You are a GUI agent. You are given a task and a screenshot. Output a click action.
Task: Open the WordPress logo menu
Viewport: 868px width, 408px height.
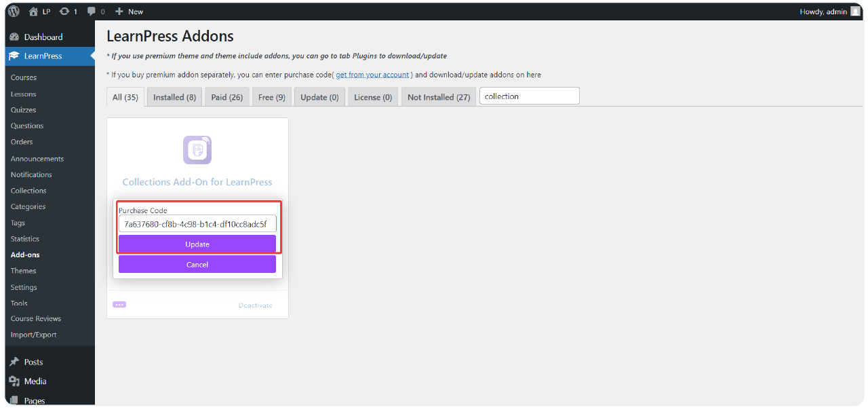click(x=14, y=12)
